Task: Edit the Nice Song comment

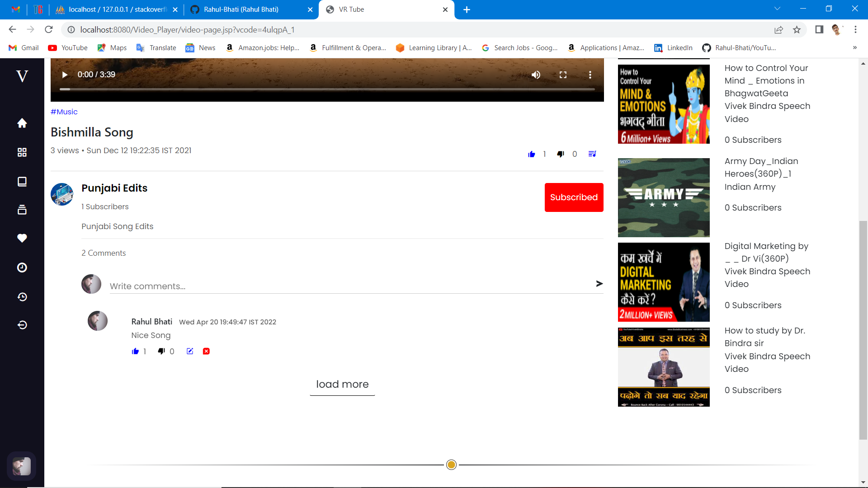Action: click(190, 351)
